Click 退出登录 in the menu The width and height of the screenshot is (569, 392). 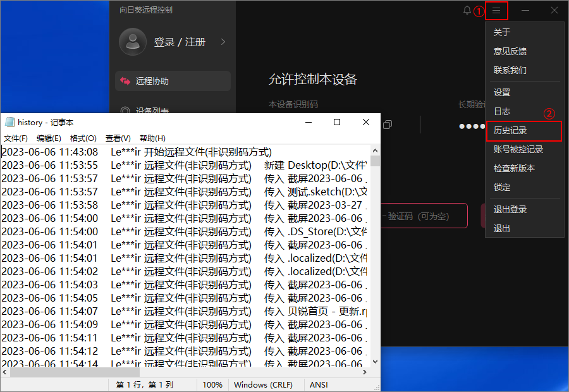click(510, 209)
